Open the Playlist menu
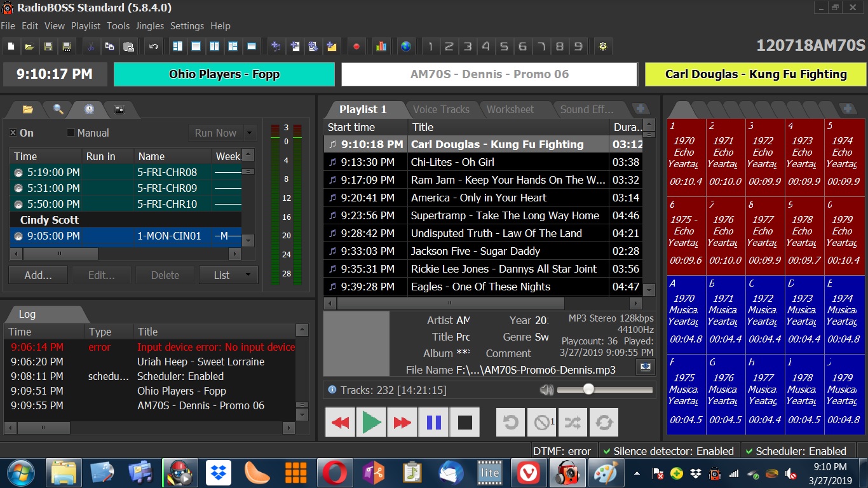 86,26
